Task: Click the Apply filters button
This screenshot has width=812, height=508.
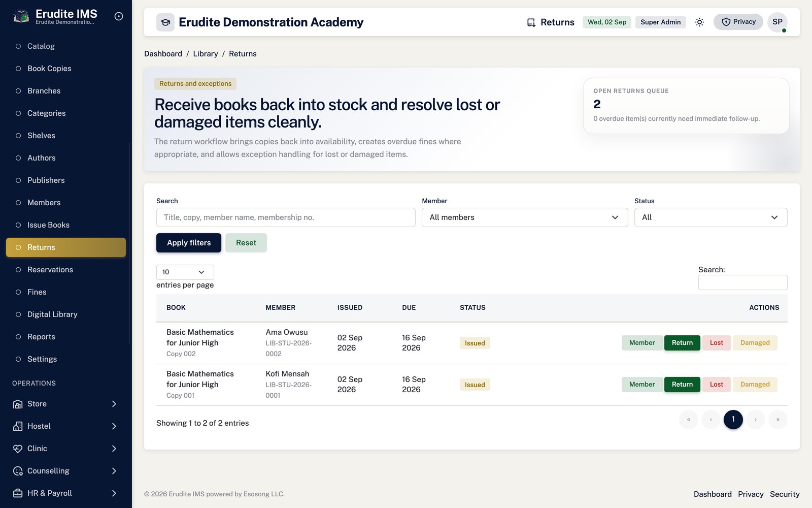Action: (x=189, y=243)
